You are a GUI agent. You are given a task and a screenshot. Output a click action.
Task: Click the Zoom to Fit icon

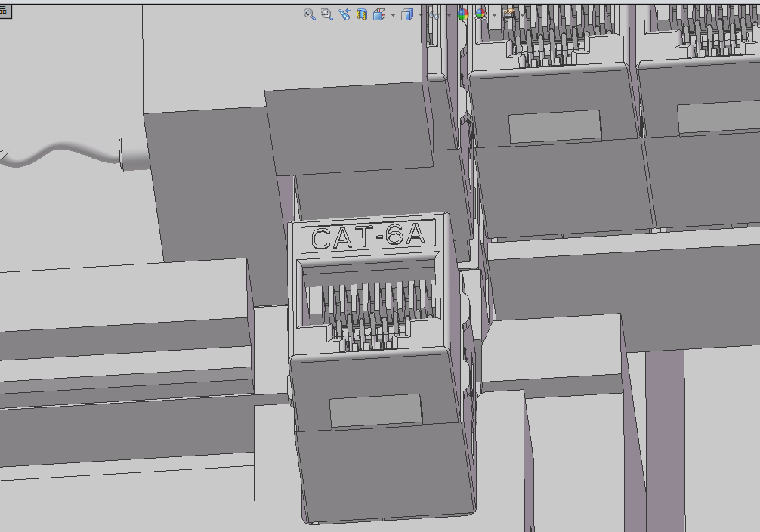coord(309,14)
